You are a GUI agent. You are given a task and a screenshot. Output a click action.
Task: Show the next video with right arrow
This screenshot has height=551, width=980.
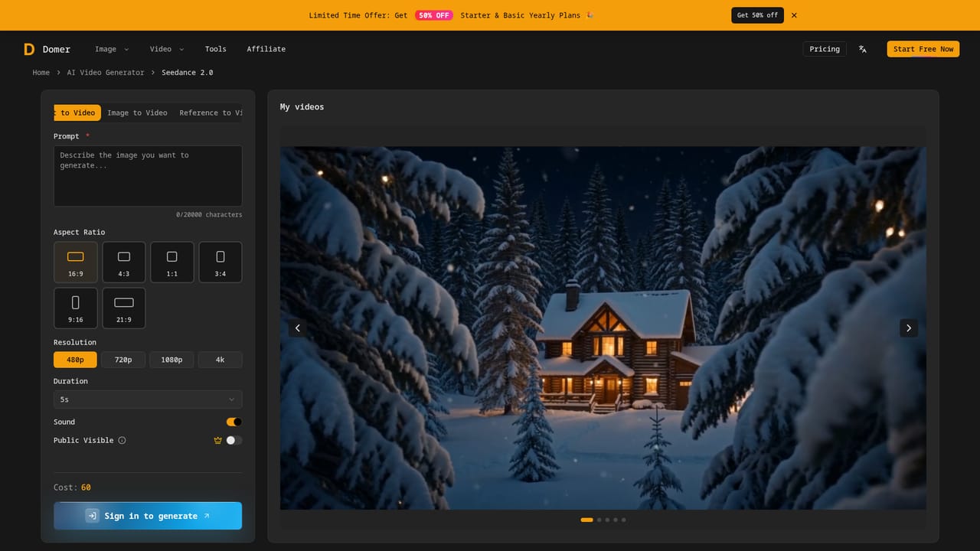[909, 328]
